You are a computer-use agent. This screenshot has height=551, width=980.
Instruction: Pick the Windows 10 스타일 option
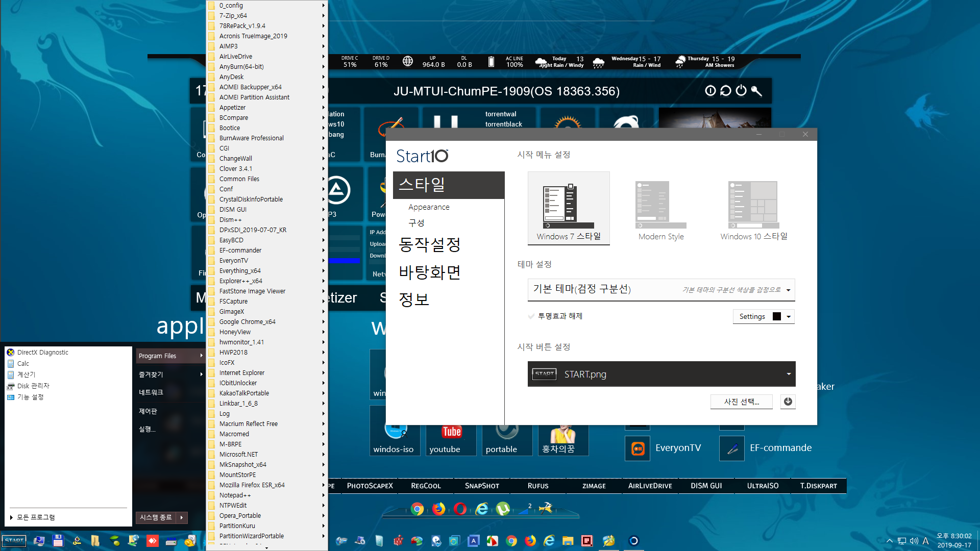click(754, 210)
